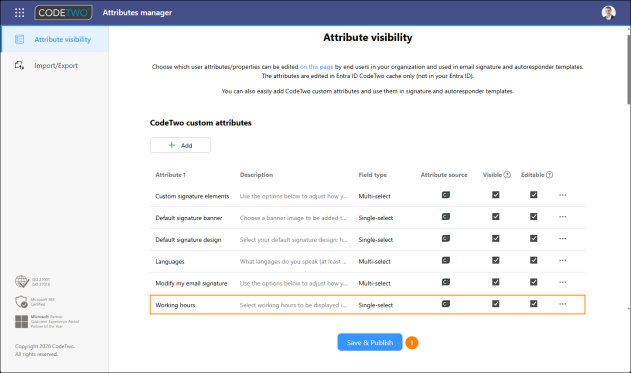Open more options for Modify my email signature

pyautogui.click(x=563, y=282)
